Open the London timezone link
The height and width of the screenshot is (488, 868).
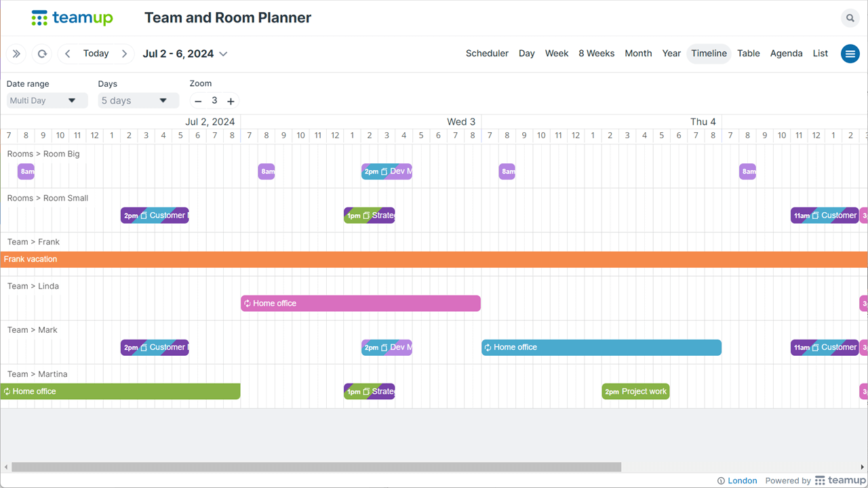pyautogui.click(x=737, y=481)
